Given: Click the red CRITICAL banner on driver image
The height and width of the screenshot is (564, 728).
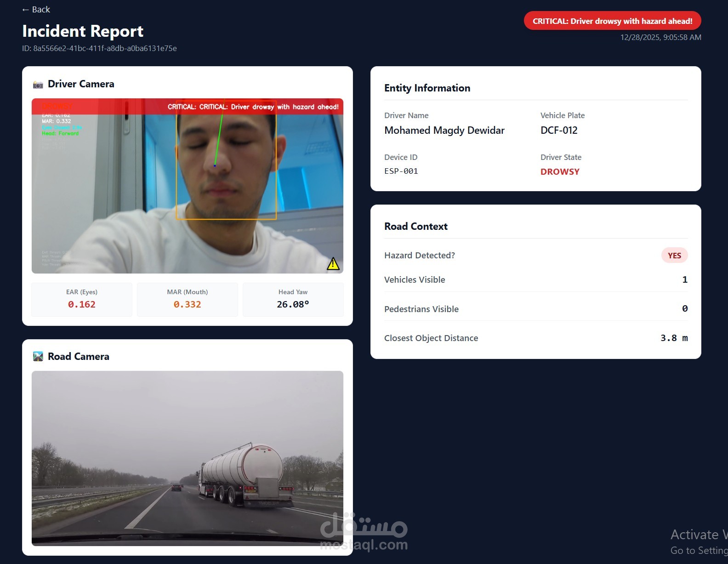Looking at the screenshot, I should [188, 107].
